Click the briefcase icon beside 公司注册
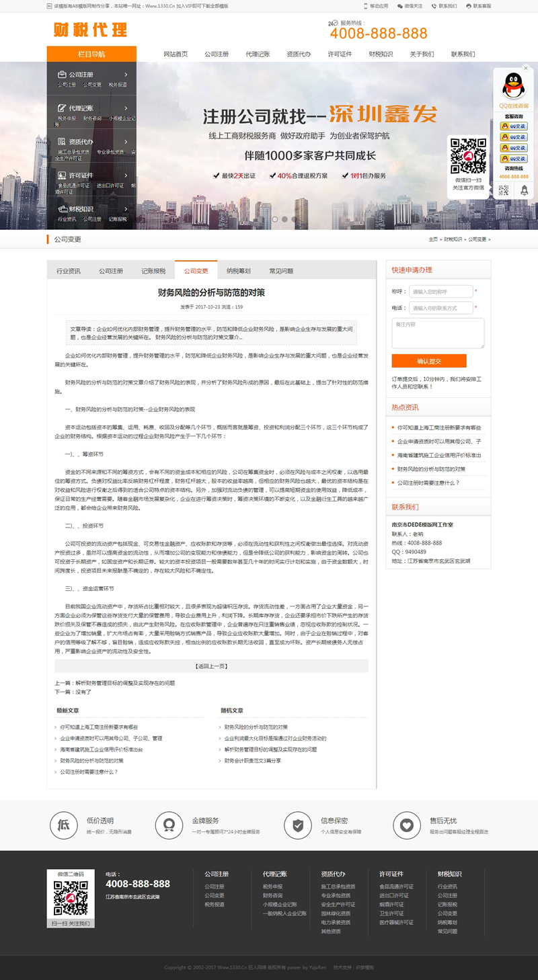 [62, 75]
